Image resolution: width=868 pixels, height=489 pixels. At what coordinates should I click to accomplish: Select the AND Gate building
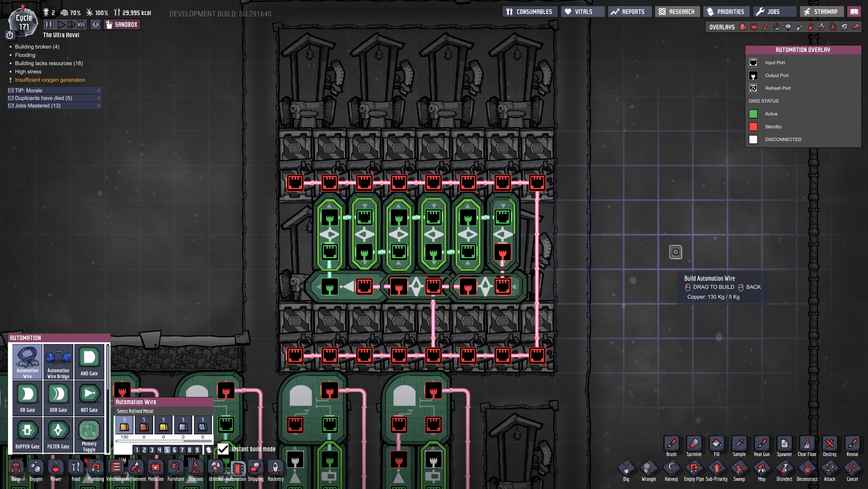(x=89, y=362)
